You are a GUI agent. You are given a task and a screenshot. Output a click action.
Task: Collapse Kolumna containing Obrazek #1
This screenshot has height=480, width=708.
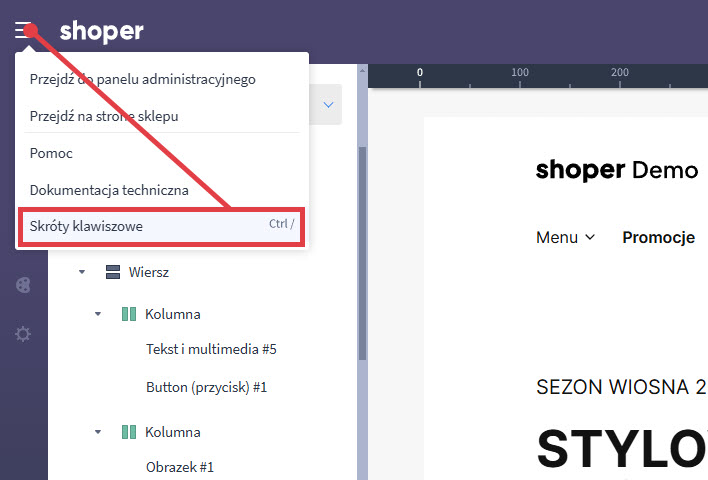click(98, 432)
